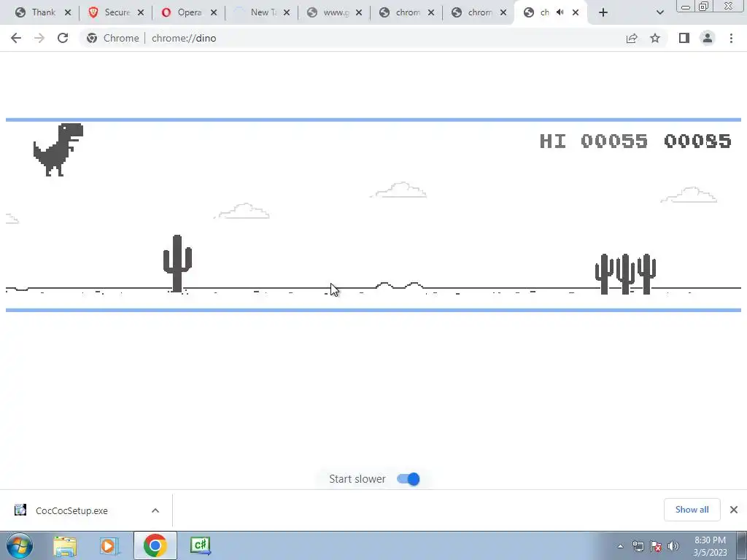This screenshot has height=560, width=747.
Task: Toggle the Start slower switch
Action: point(409,479)
